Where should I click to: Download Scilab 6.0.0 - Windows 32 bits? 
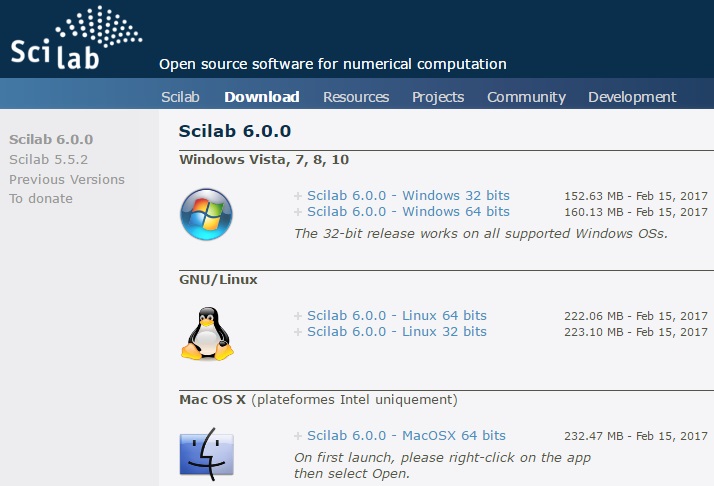tap(408, 195)
